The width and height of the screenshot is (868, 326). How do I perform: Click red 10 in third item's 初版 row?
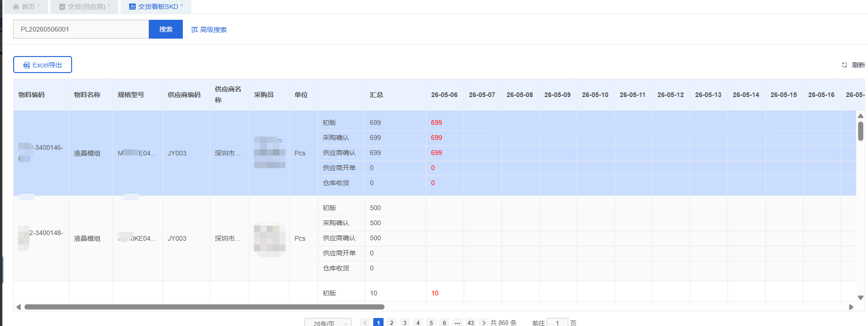(435, 293)
